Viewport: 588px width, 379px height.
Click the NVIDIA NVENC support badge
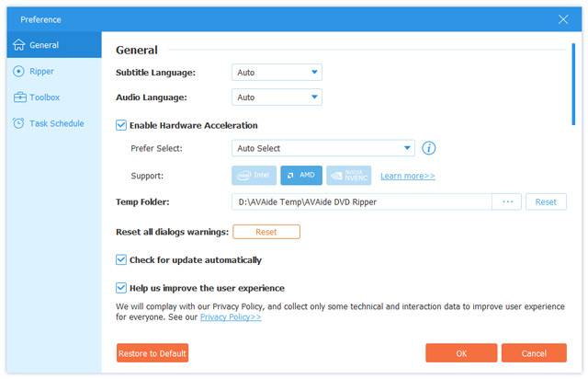click(x=348, y=175)
